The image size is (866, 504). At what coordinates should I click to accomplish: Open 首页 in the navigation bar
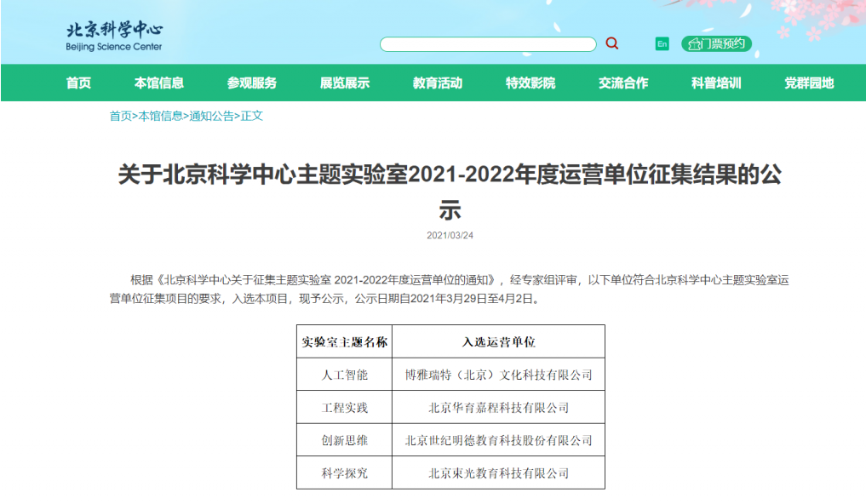click(x=78, y=83)
